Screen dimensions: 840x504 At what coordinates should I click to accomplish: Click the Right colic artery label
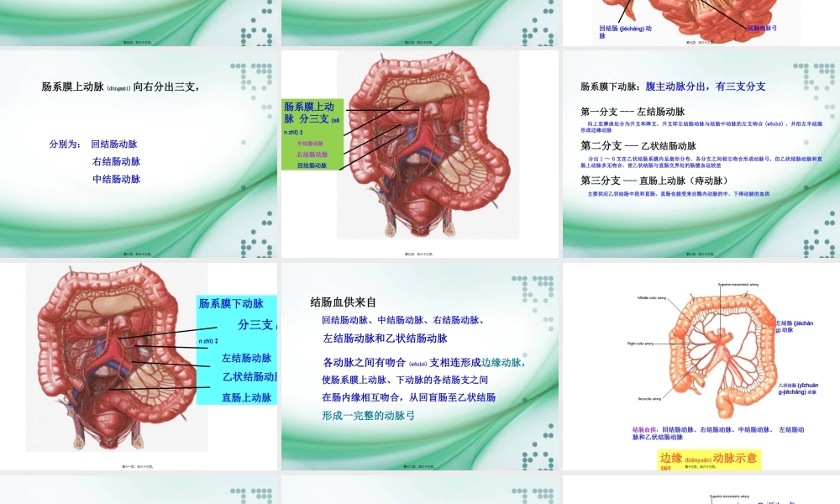[x=640, y=342]
